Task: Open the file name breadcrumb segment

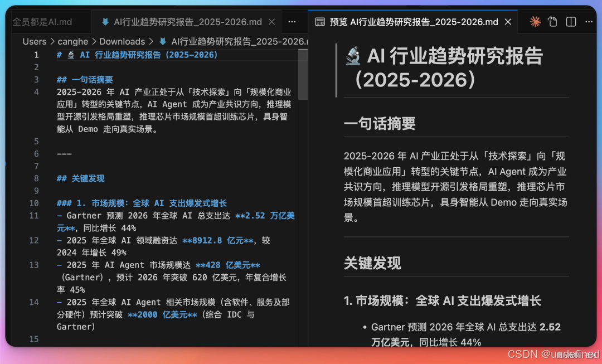Action: [x=239, y=41]
